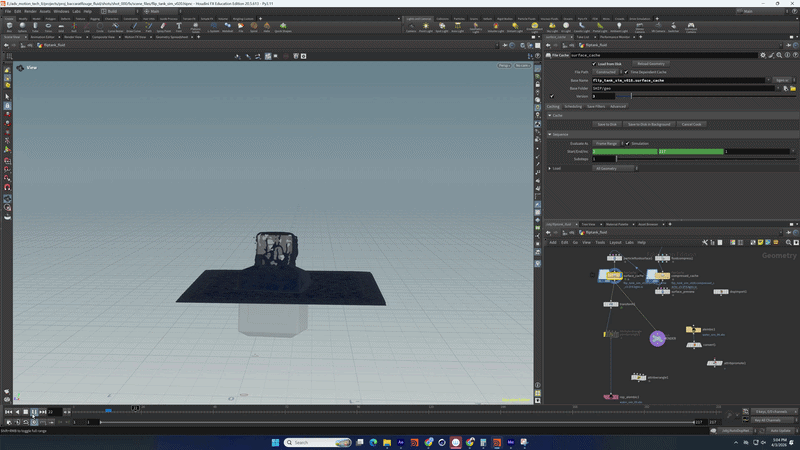Enable or disable the Version checkbox
The width and height of the screenshot is (800, 450).
551,96
